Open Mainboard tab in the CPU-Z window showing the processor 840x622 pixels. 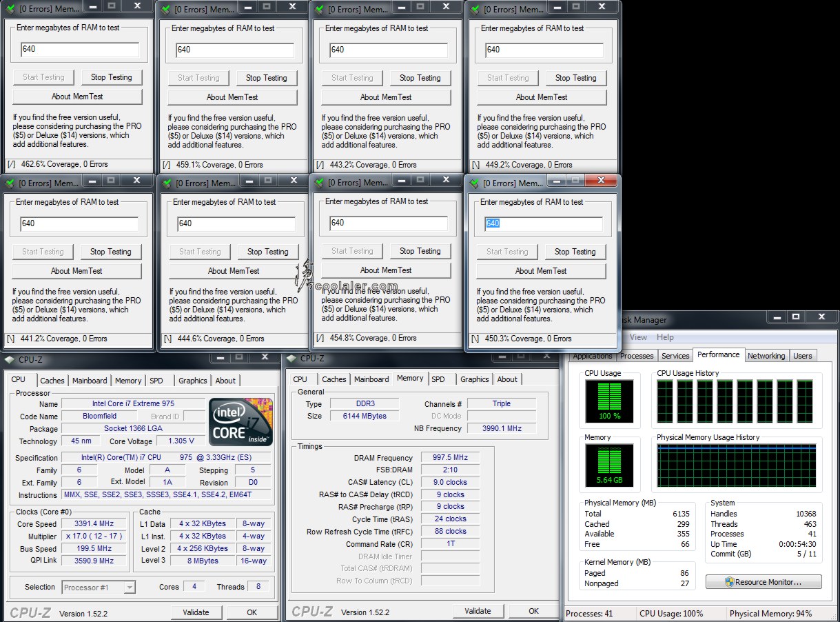[x=90, y=381]
